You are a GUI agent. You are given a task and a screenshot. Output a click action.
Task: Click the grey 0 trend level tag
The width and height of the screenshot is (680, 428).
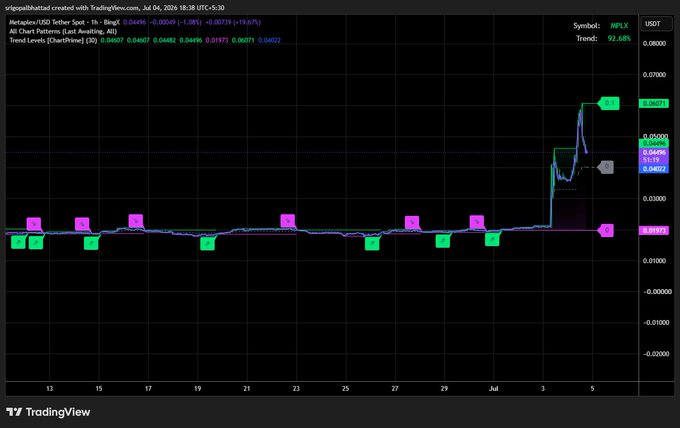605,167
